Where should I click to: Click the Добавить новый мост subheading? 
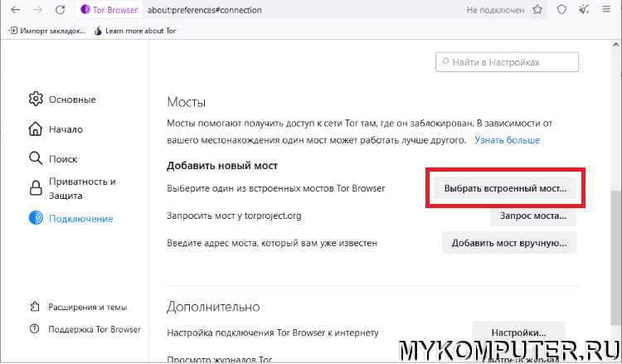[222, 165]
